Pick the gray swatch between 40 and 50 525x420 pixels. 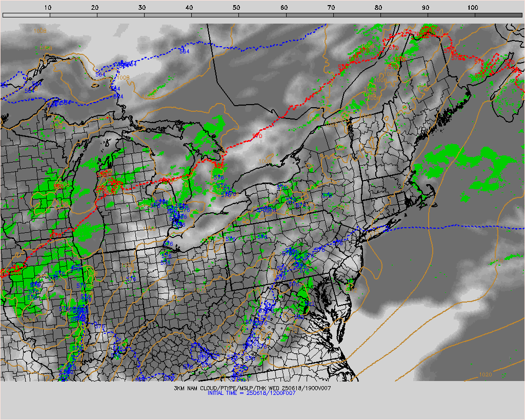pyautogui.click(x=215, y=15)
